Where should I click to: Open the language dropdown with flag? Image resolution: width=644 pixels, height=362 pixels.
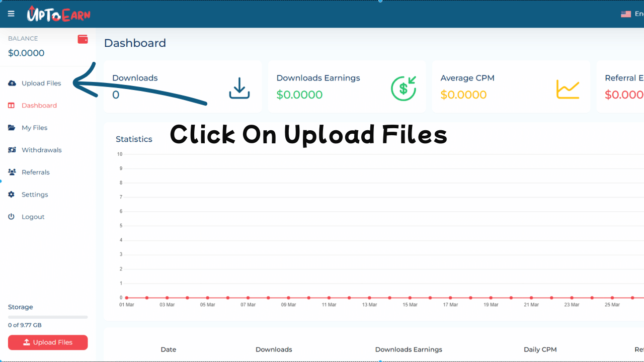632,14
